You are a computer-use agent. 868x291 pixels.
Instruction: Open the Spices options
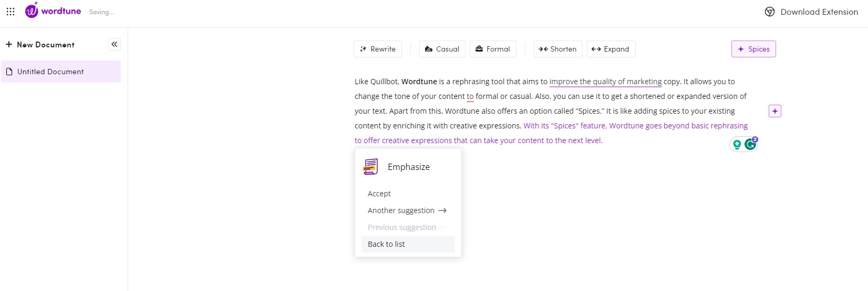pos(753,49)
